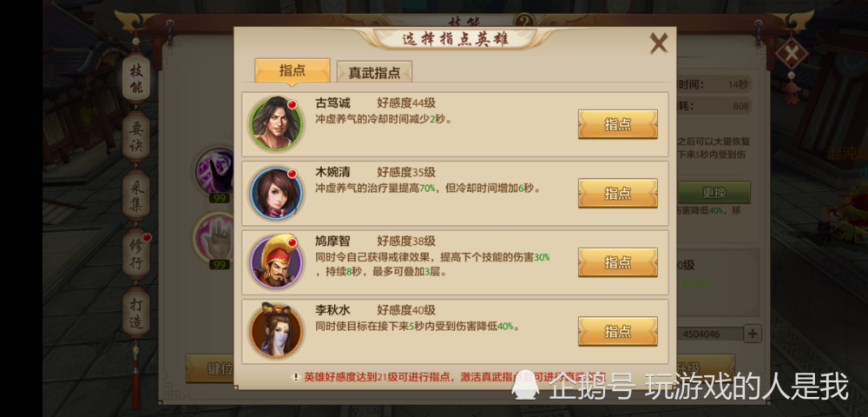This screenshot has height=417, width=868.
Task: Click 指点 button for 鸠摩智
Action: 618,262
